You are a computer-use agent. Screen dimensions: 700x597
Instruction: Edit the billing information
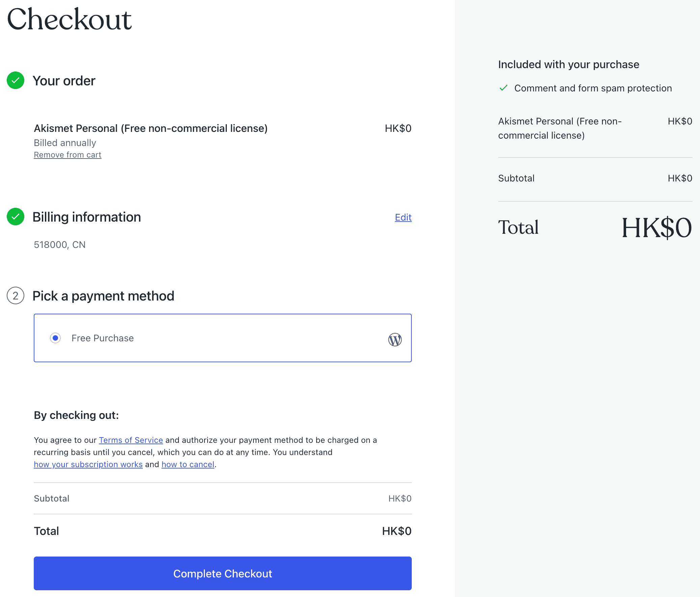(x=403, y=217)
